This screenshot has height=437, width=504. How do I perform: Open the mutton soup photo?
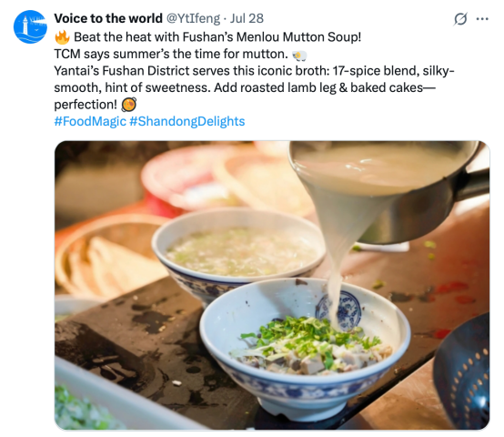click(x=272, y=285)
